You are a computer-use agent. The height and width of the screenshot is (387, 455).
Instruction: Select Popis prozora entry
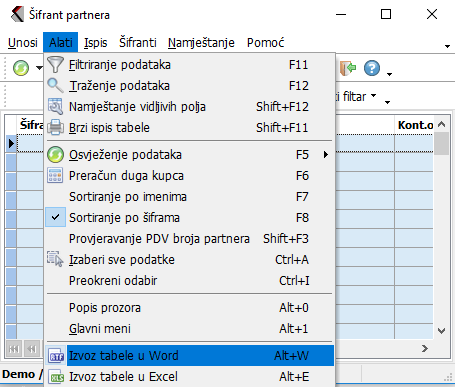point(190,308)
